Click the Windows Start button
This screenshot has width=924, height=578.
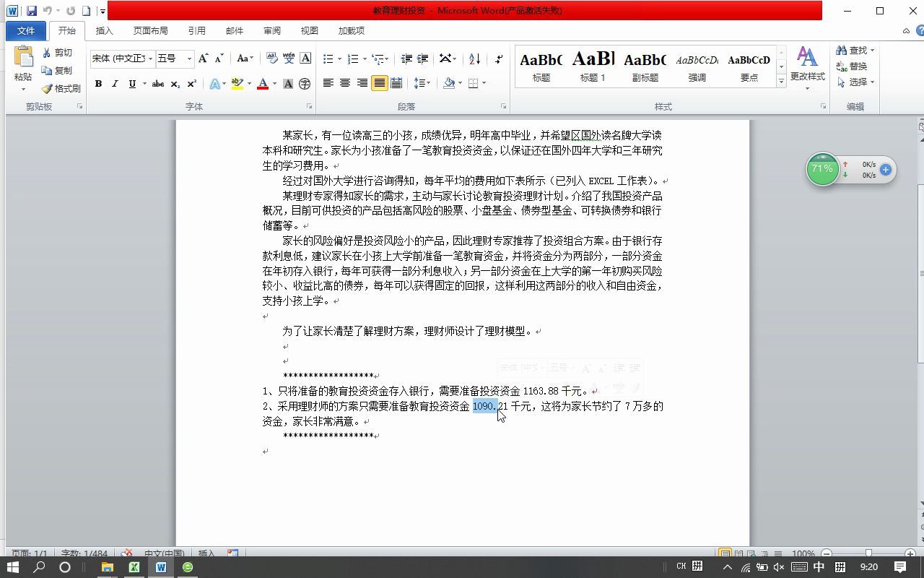(13, 567)
